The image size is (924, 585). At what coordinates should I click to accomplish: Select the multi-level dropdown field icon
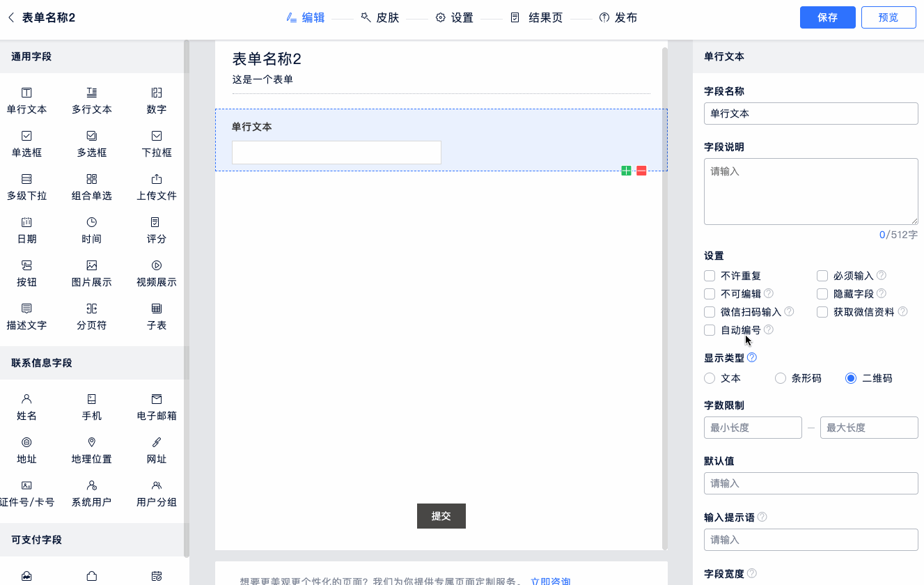26,179
